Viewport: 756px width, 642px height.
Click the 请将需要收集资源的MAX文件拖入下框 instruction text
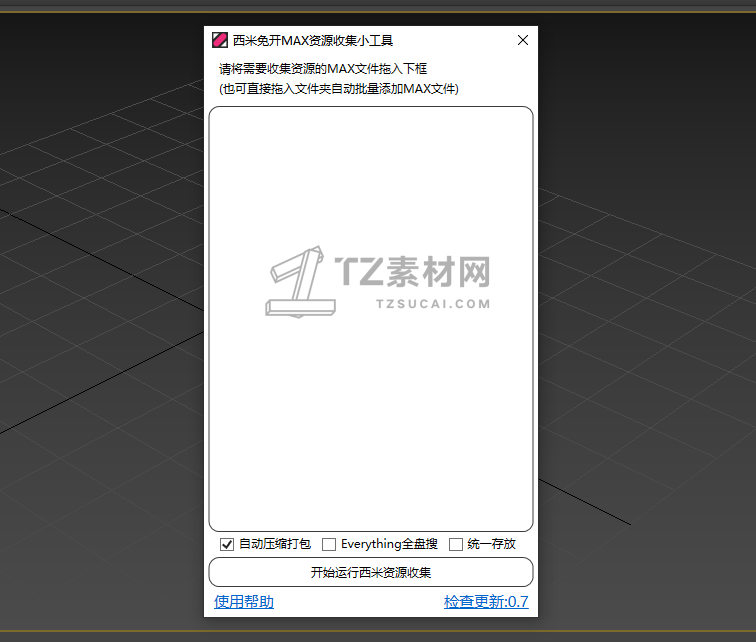pos(323,69)
